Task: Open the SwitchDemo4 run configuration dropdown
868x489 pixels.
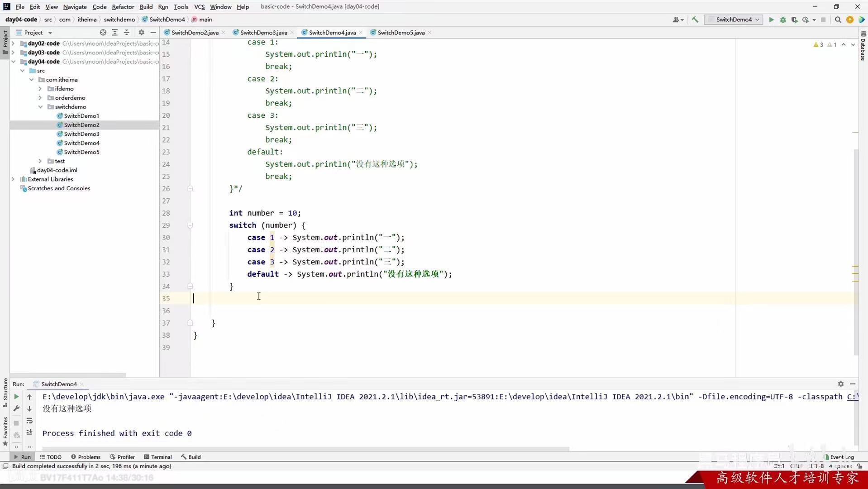Action: click(x=733, y=19)
